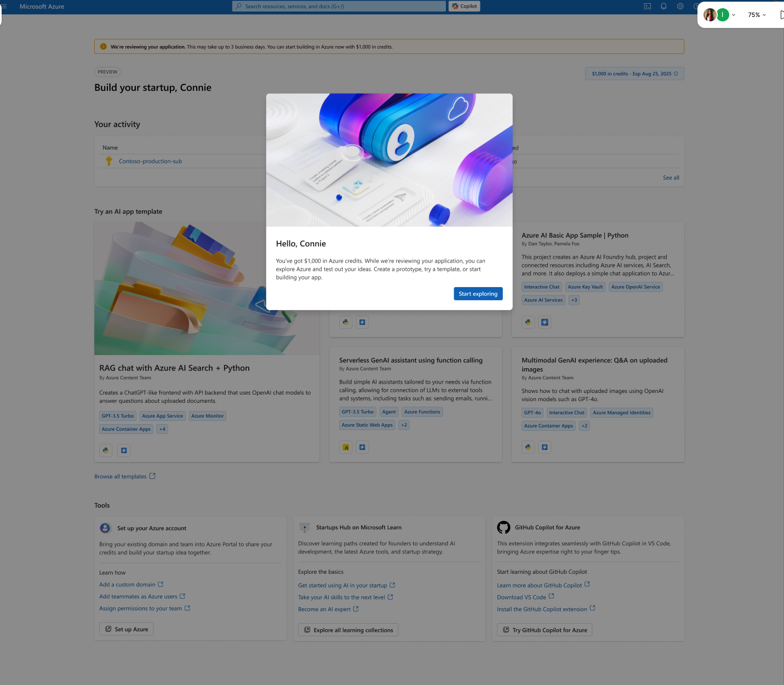
Task: Click the Python icon under the welcome dialog card
Action: [x=346, y=322]
